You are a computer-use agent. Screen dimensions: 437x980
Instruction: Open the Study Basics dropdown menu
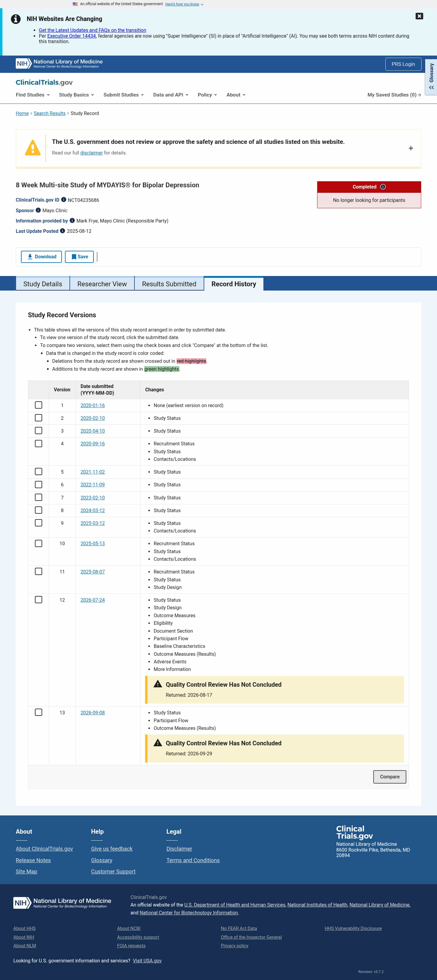tap(76, 95)
